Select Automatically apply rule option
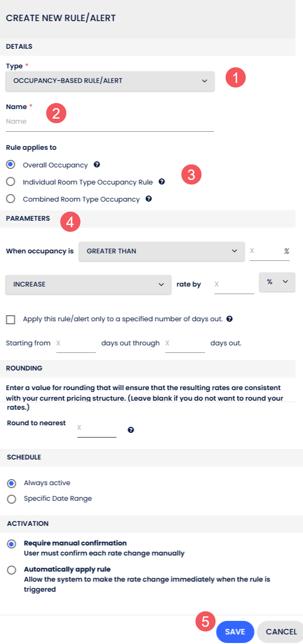 click(x=11, y=570)
